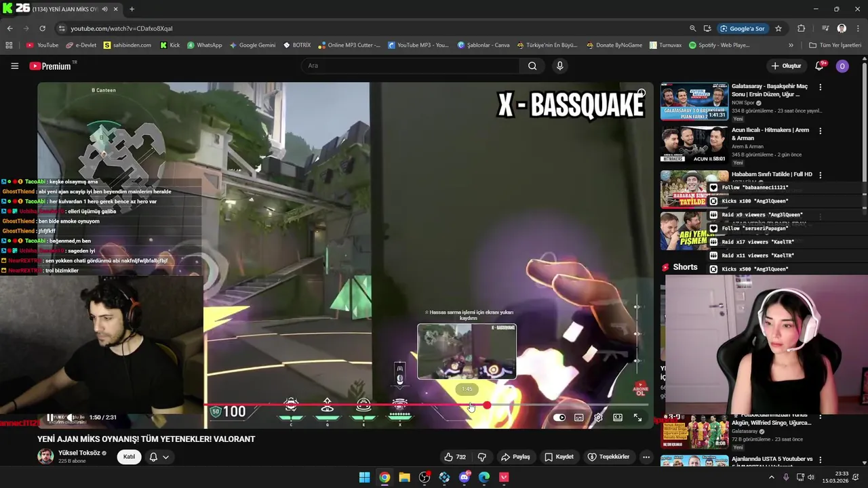Switch to theater mode view
The height and width of the screenshot is (488, 868).
[x=618, y=418]
